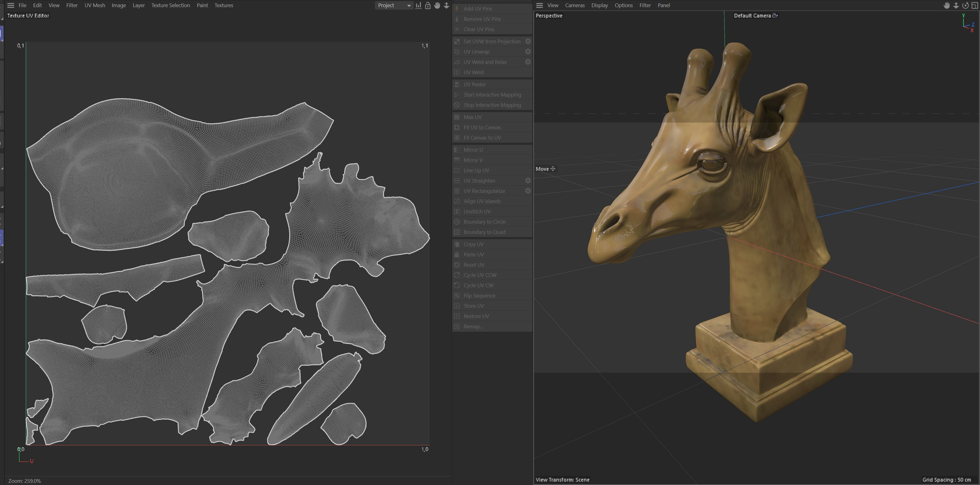Click the Mirror U command
Screen dimensions: 980x485
click(x=473, y=150)
